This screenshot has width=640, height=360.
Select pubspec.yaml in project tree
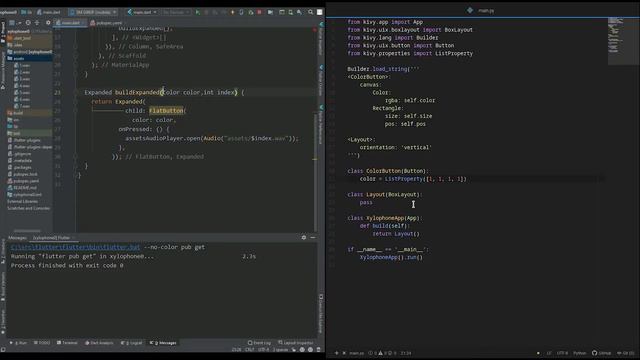coord(24,181)
